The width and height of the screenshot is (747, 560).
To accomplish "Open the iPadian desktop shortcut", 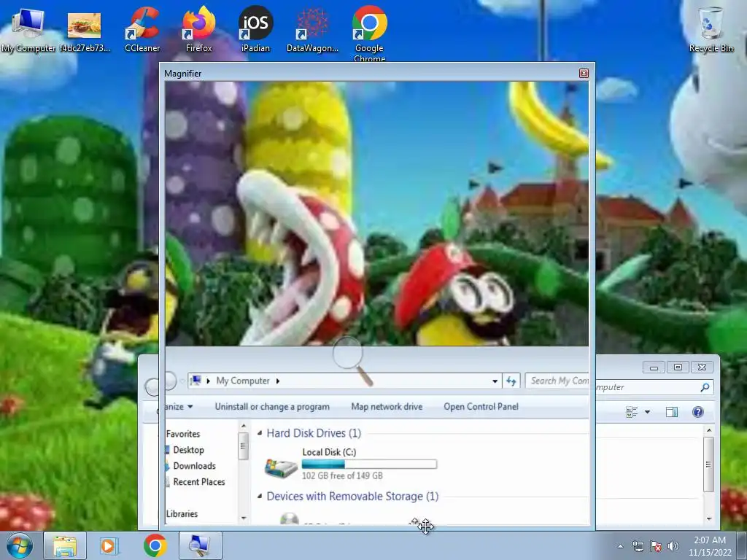I will click(255, 30).
